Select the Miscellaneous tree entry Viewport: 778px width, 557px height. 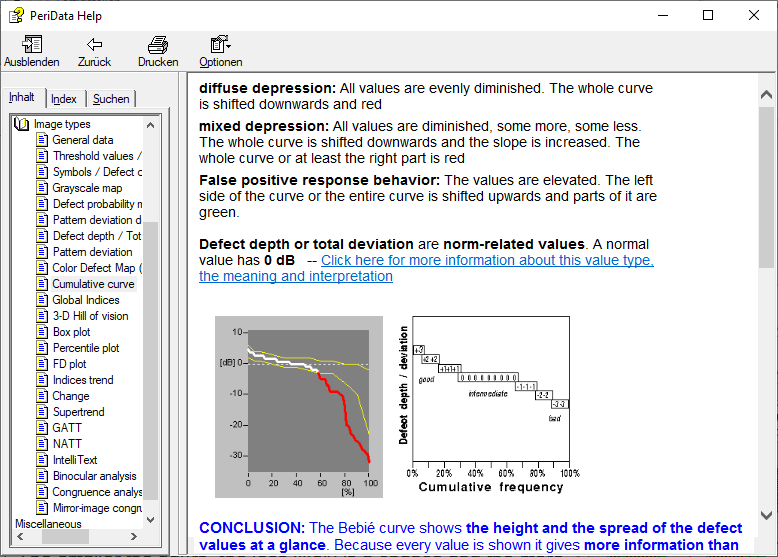(48, 524)
